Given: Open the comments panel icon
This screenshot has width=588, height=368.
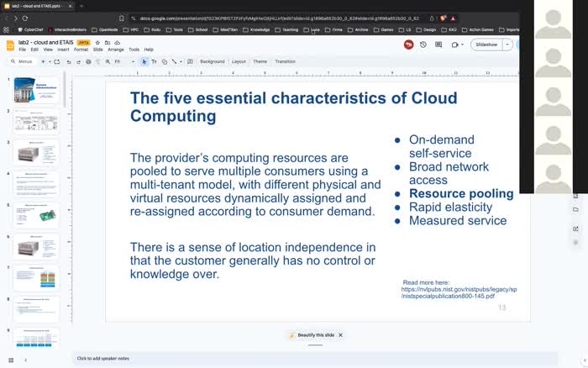Looking at the screenshot, I should [x=438, y=45].
